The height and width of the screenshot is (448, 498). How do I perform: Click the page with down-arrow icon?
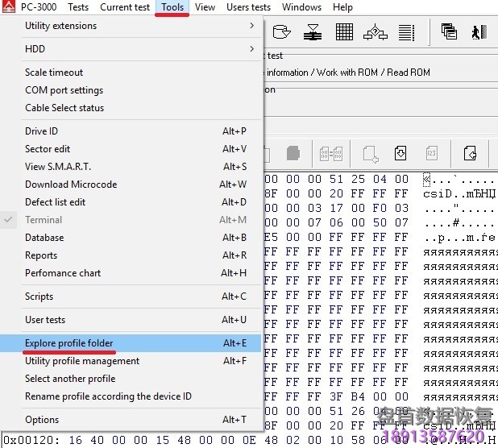pos(400,152)
